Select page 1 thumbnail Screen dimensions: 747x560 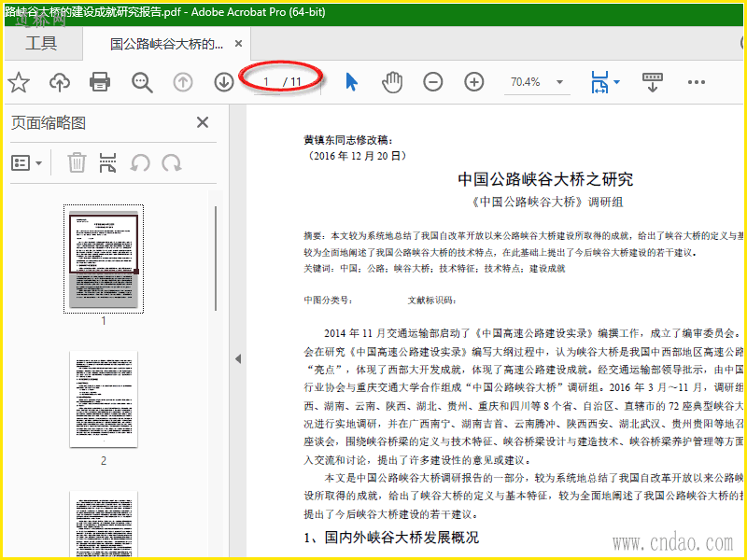[104, 259]
